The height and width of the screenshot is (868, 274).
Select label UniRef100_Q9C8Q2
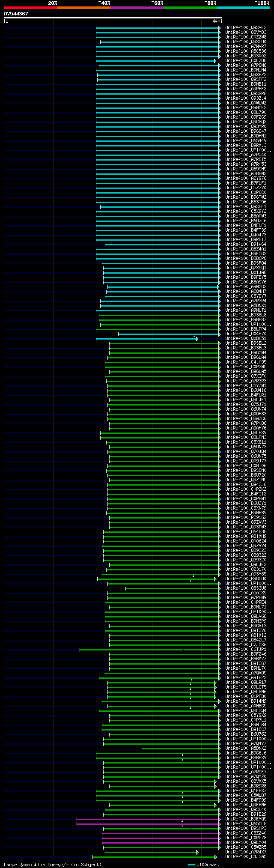(x=246, y=122)
